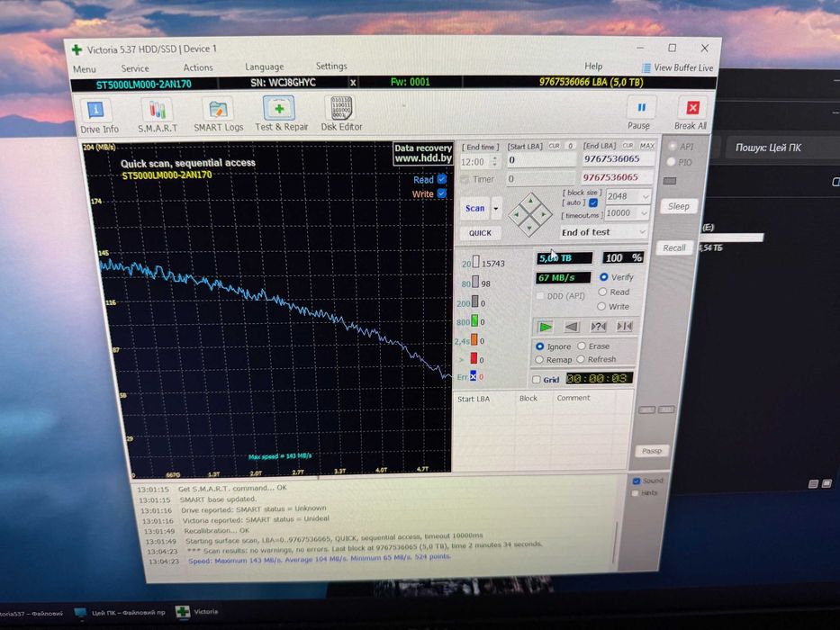The width and height of the screenshot is (840, 630).
Task: Click the Victoria green cross title icon
Action: pos(77,49)
